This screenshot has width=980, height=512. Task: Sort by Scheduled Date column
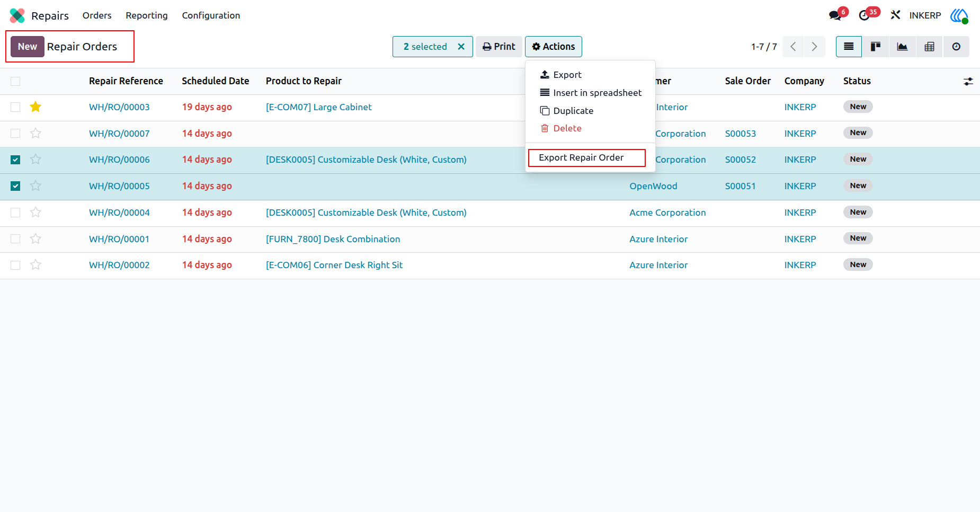tap(216, 81)
